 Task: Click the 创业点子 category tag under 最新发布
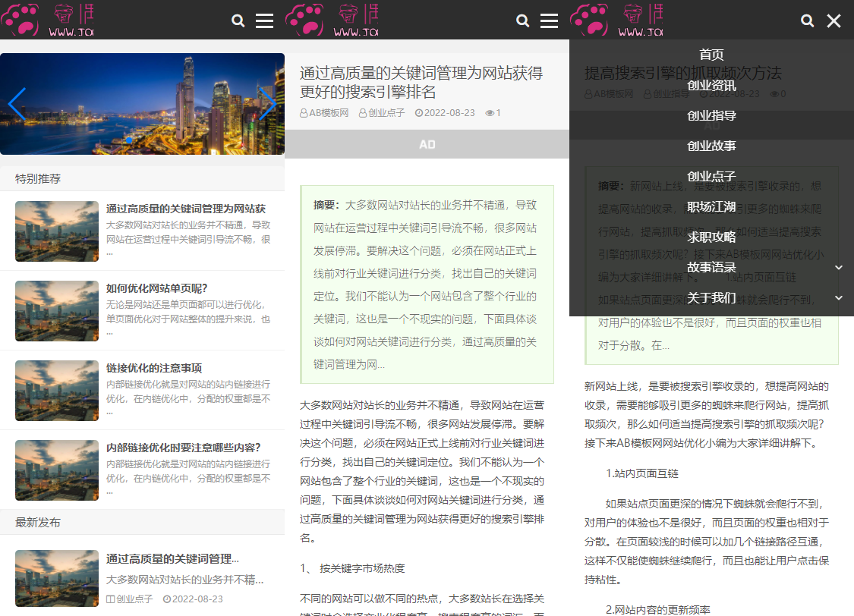click(130, 599)
